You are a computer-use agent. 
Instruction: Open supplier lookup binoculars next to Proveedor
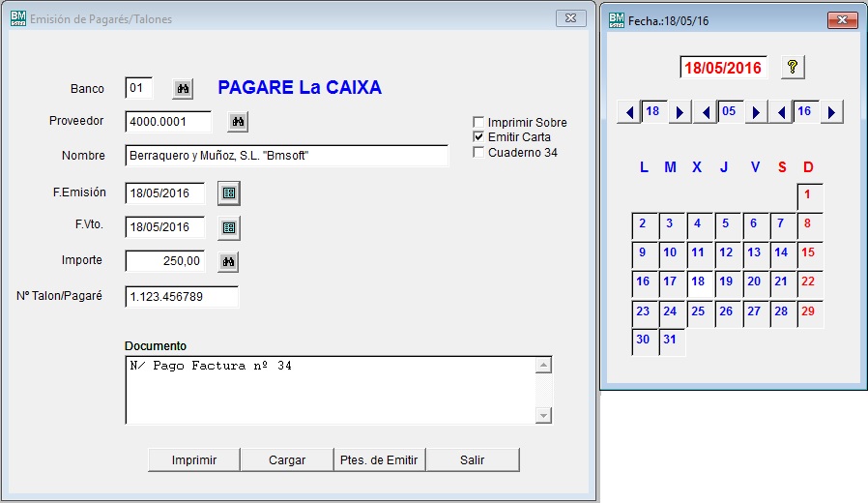coord(238,122)
